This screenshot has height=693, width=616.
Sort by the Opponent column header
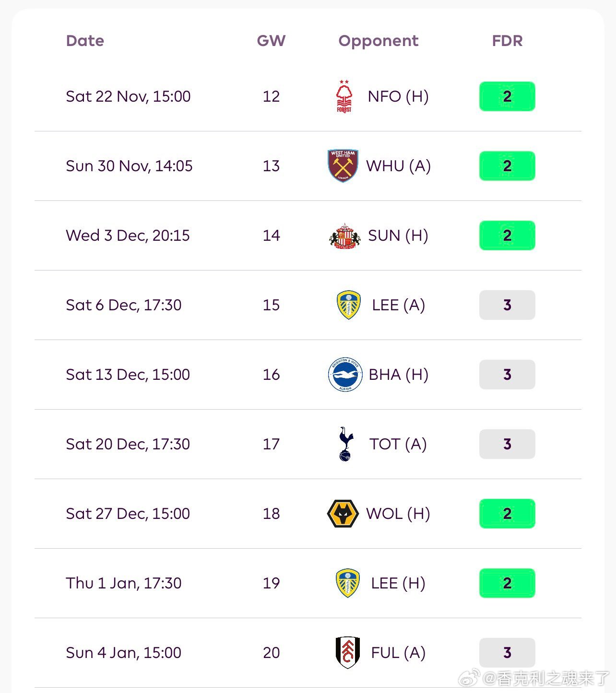pos(378,41)
